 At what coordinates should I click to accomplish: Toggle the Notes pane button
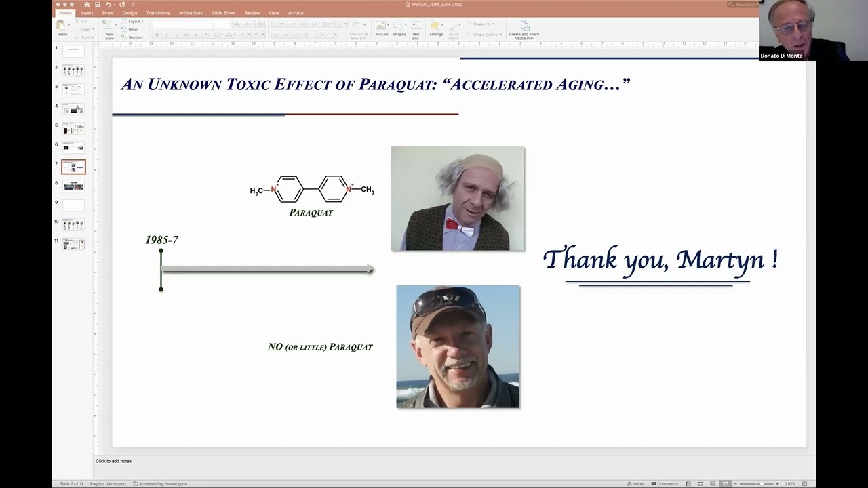[635, 484]
